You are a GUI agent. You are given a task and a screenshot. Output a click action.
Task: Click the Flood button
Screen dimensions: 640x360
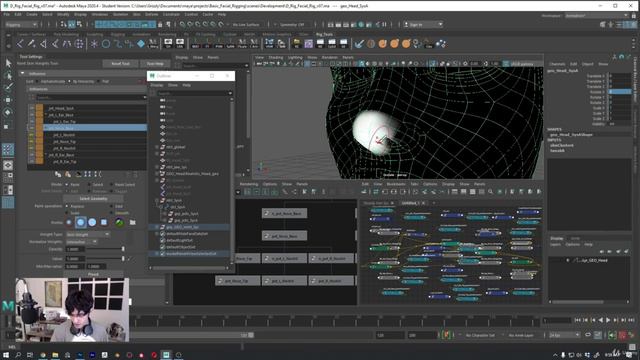93,274
